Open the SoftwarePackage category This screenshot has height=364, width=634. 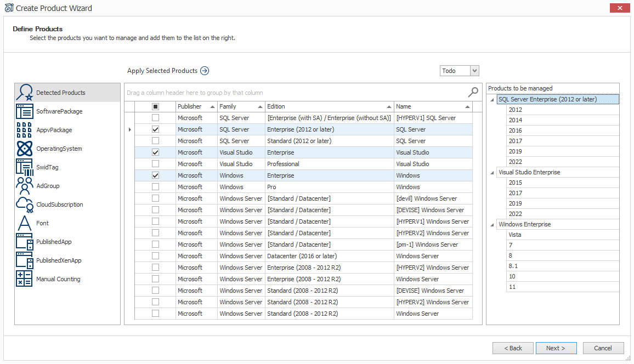67,111
